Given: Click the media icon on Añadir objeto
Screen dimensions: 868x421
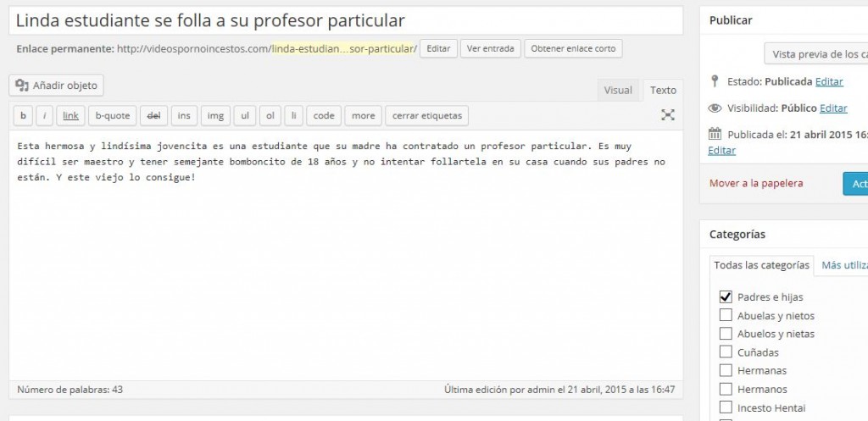Looking at the screenshot, I should click(23, 85).
